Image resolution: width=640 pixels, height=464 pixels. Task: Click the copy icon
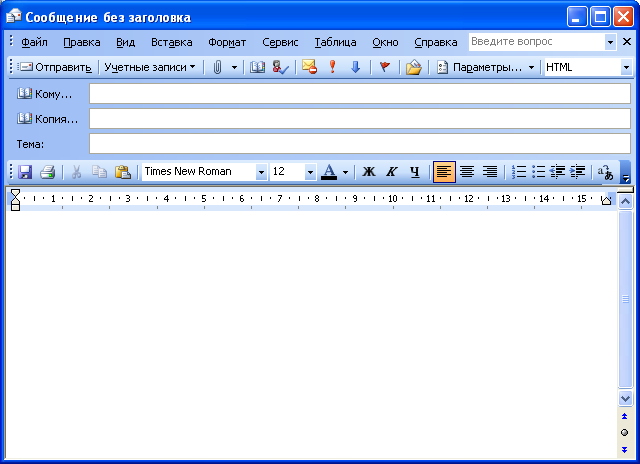99,172
